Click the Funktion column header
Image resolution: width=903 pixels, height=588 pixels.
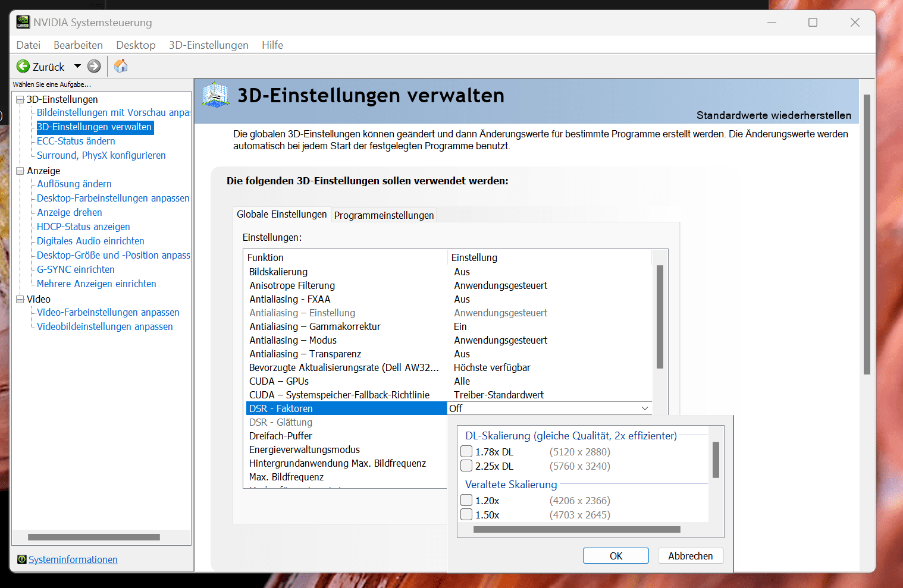pos(346,257)
